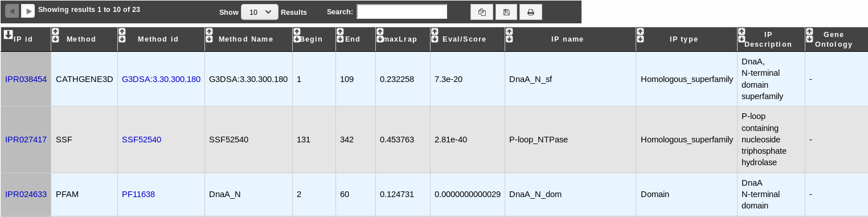The image size is (868, 217).
Task: Select the 'DnaA N-terminal domain' description in PFAM row
Action: 760,194
